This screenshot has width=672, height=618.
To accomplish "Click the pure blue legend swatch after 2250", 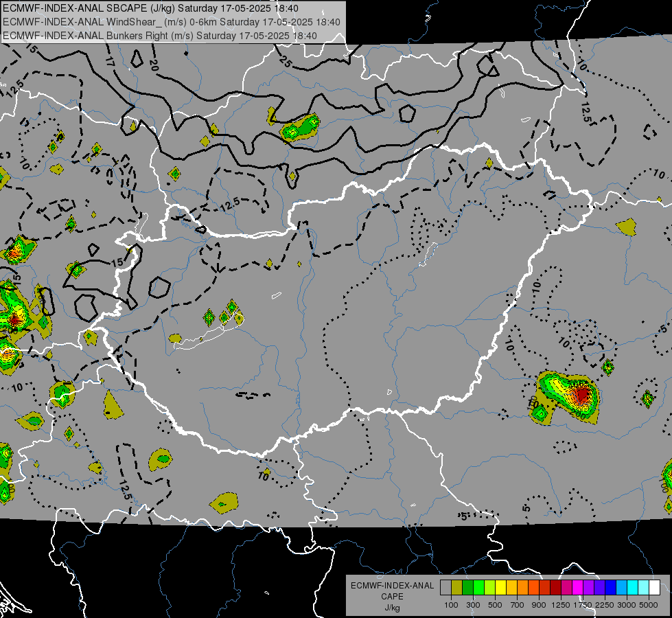I will [x=611, y=588].
